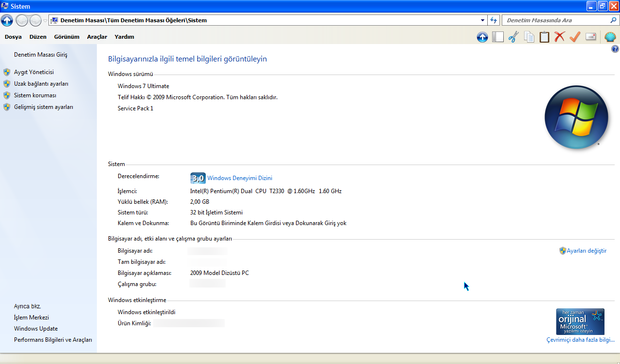Image resolution: width=620 pixels, height=364 pixels.
Task: Click the shield icon beside Sistem koruması
Action: tap(7, 95)
